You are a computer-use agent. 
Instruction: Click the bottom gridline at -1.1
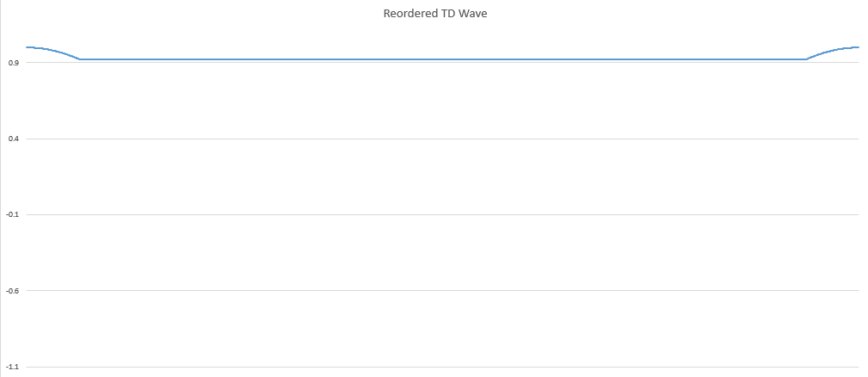tap(430, 367)
